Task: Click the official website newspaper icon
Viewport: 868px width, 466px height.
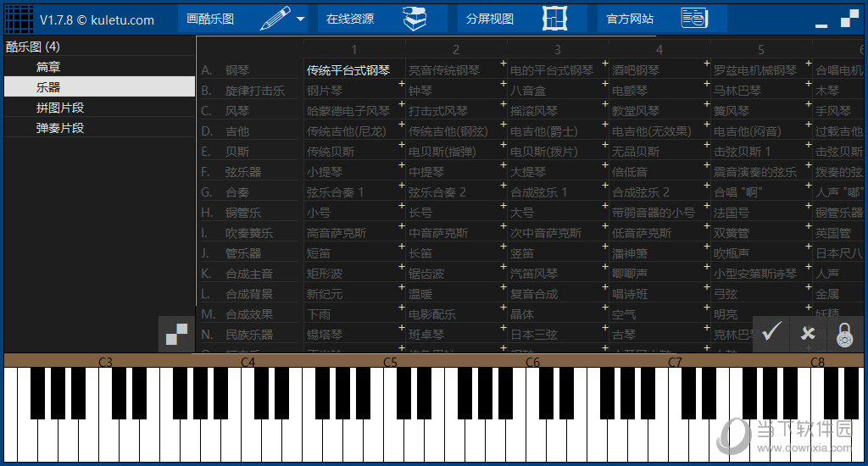Action: click(x=694, y=19)
